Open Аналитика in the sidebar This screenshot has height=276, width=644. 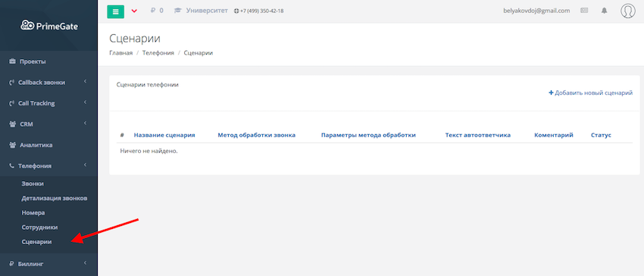pyautogui.click(x=48, y=145)
